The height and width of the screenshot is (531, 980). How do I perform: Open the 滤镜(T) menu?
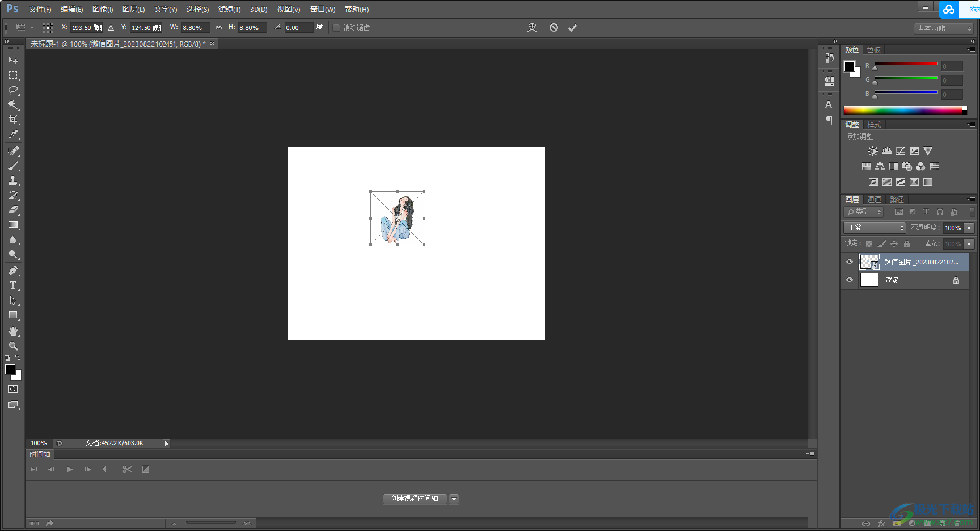229,9
